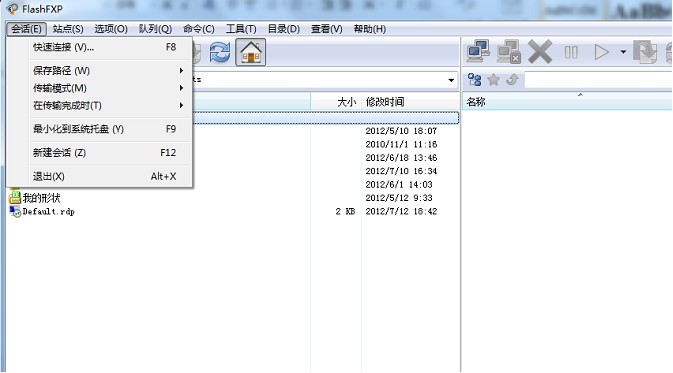Image resolution: width=673 pixels, height=373 pixels.
Task: Choose 退出(X) from the menu
Action: pyautogui.click(x=105, y=176)
